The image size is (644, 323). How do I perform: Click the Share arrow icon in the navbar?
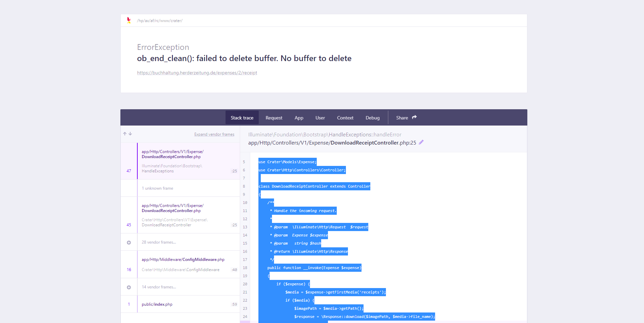click(415, 117)
